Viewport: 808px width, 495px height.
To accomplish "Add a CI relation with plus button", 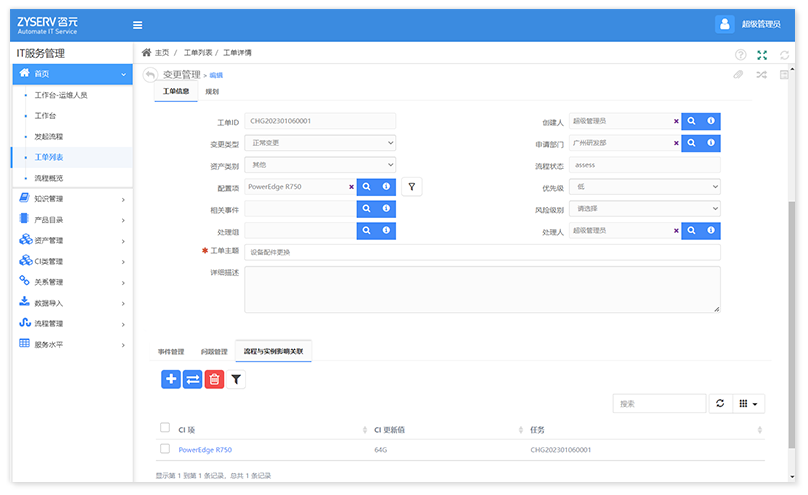I will tap(171, 379).
